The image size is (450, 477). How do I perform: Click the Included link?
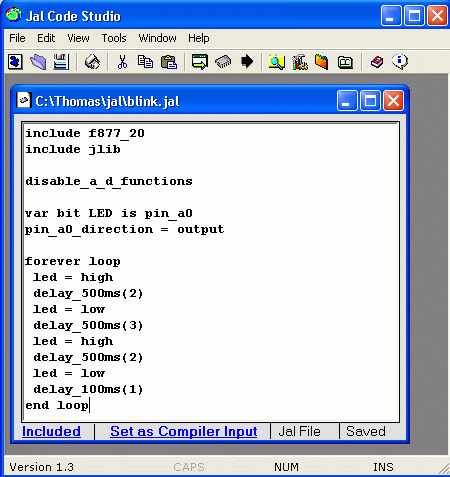[x=51, y=431]
